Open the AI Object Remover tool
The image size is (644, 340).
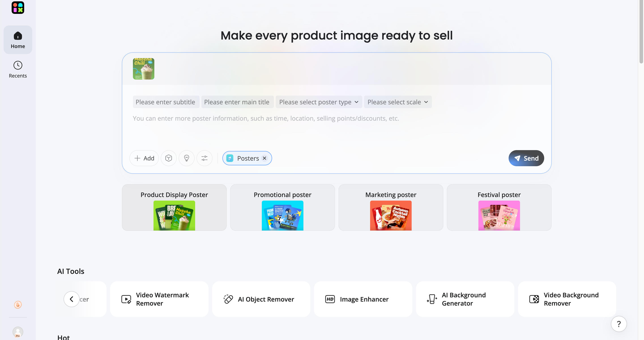(261, 299)
